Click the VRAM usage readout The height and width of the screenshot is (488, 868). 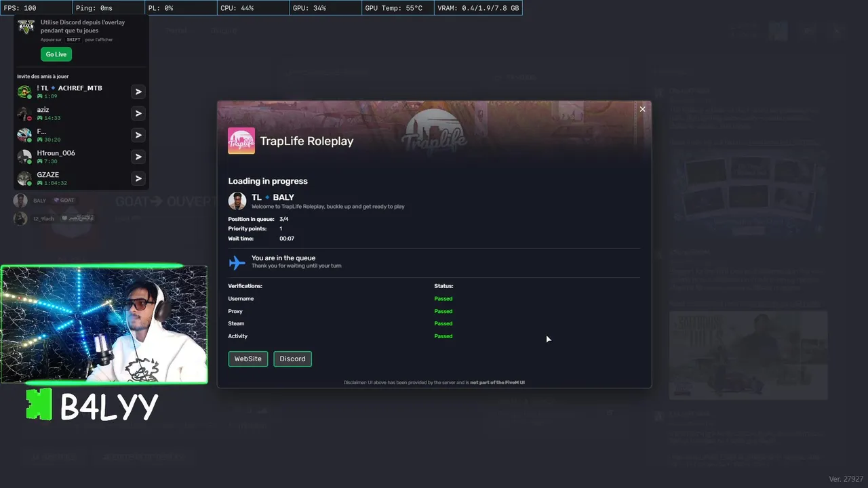click(x=478, y=8)
